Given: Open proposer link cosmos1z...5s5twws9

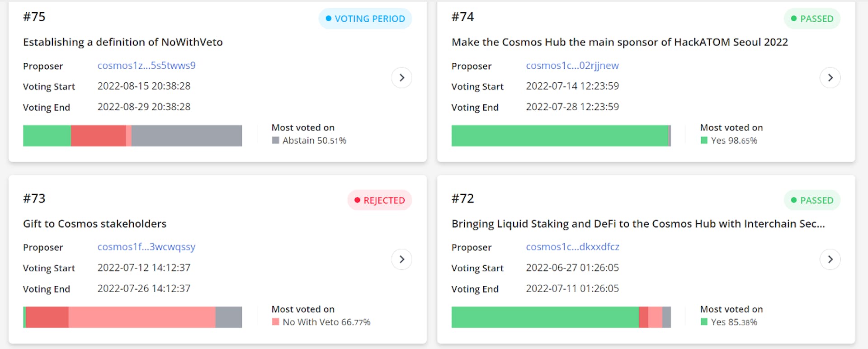Looking at the screenshot, I should (146, 66).
